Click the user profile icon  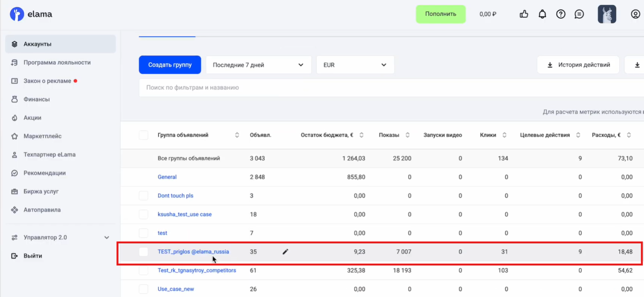[x=635, y=14]
